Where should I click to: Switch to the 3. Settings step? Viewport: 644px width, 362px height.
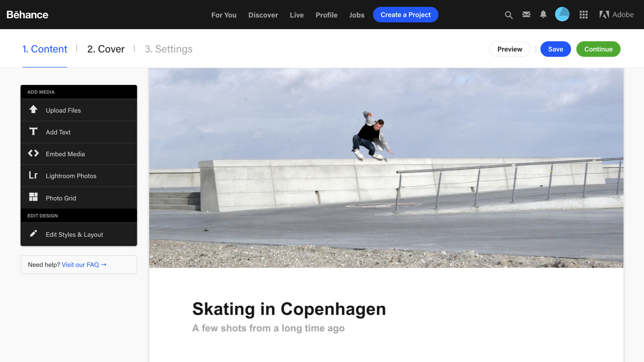(168, 49)
